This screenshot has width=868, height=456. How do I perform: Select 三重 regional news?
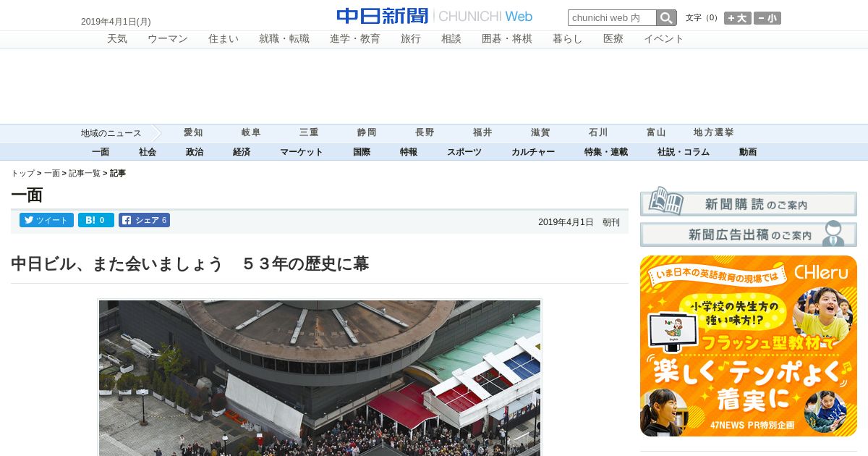[x=309, y=132]
